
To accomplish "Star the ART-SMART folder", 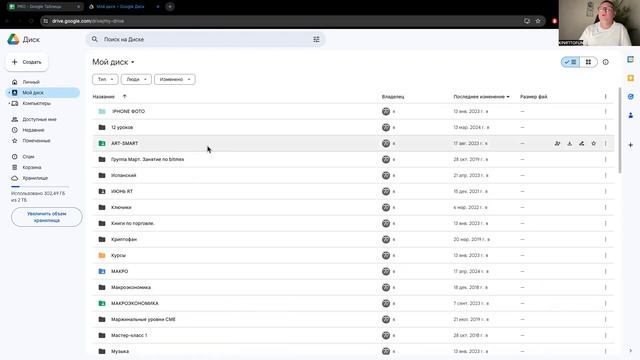I will 593,143.
